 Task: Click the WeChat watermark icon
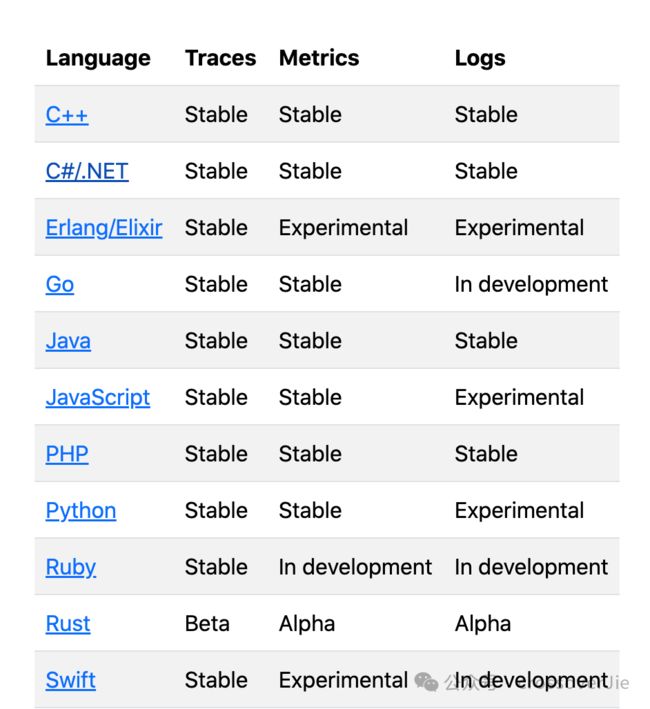[x=426, y=681]
